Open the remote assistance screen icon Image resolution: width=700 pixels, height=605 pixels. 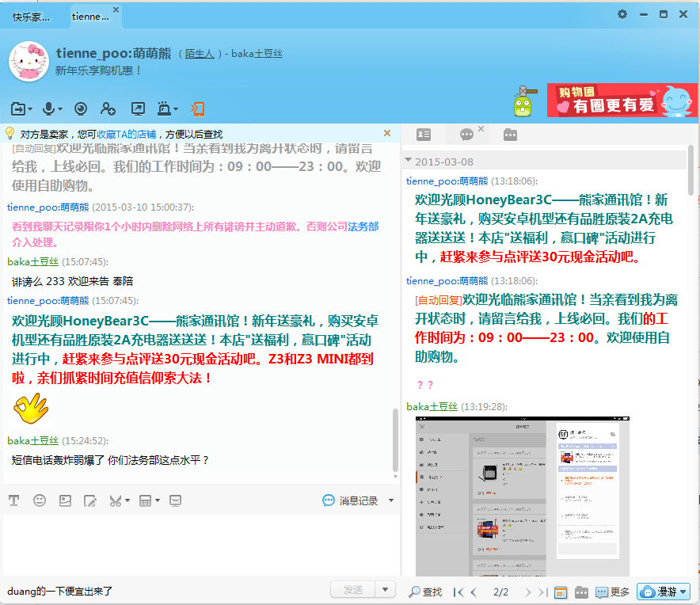point(138,108)
